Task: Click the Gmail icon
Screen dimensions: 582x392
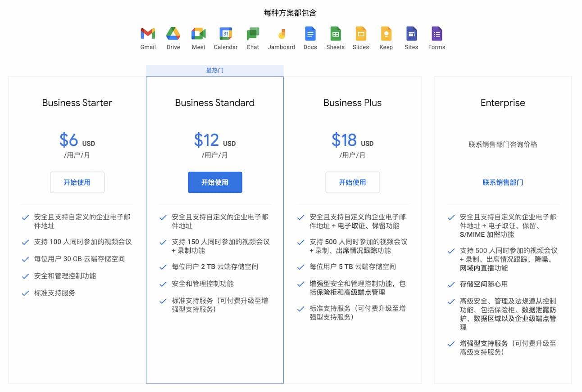Action: pyautogui.click(x=148, y=34)
